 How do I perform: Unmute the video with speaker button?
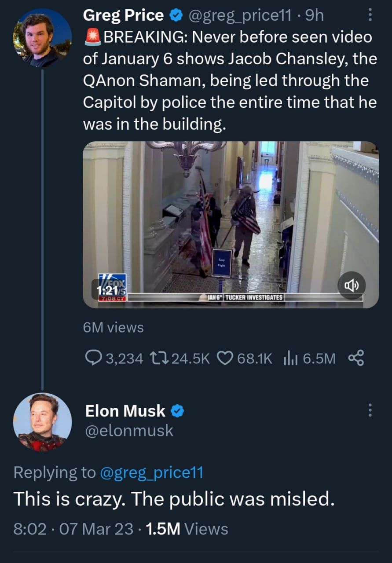point(352,286)
